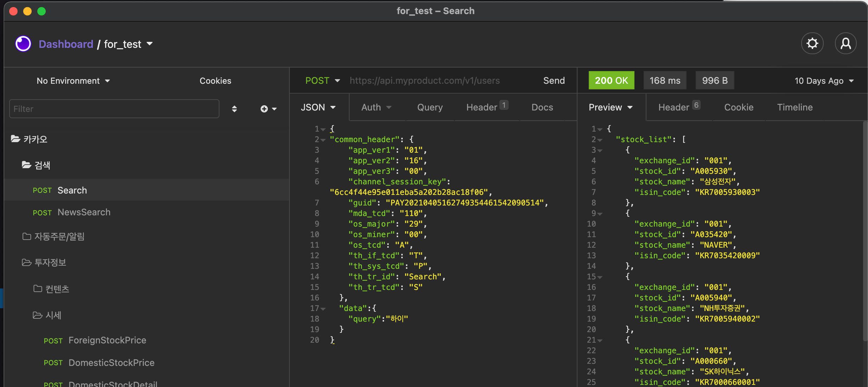Image resolution: width=868 pixels, height=387 pixels.
Task: Click the 컨텐츠 folder icon
Action: pyautogui.click(x=38, y=289)
